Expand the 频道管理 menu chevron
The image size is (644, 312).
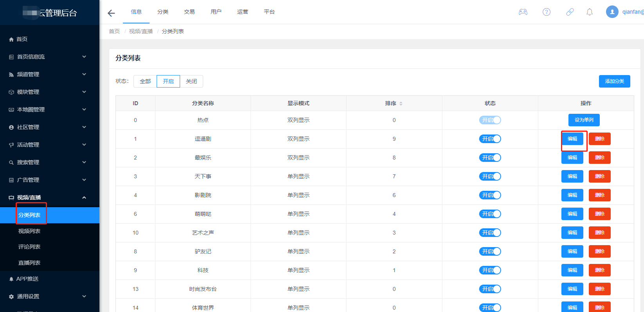point(84,74)
